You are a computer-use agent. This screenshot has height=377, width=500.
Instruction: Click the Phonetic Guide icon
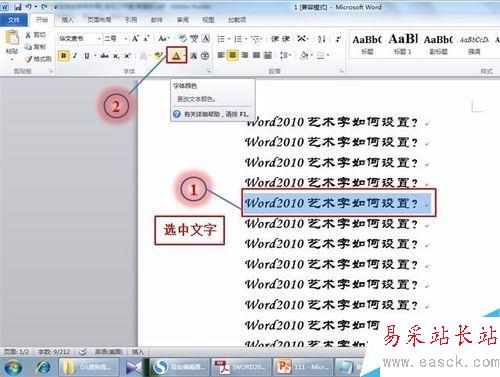pyautogui.click(x=194, y=39)
